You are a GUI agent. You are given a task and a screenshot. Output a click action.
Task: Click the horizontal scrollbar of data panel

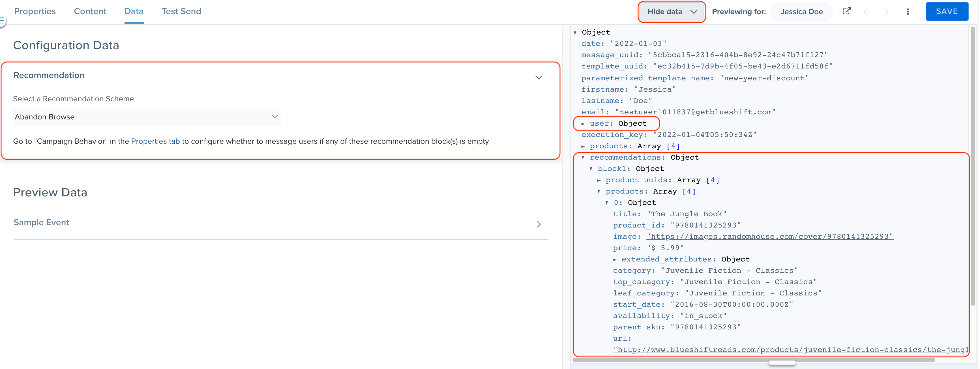click(x=753, y=359)
